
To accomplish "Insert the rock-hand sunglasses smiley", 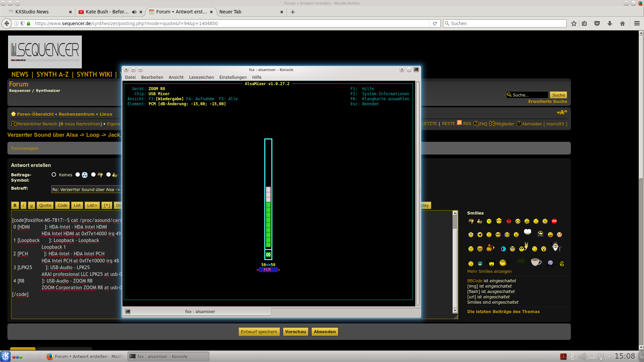I will (x=523, y=247).
